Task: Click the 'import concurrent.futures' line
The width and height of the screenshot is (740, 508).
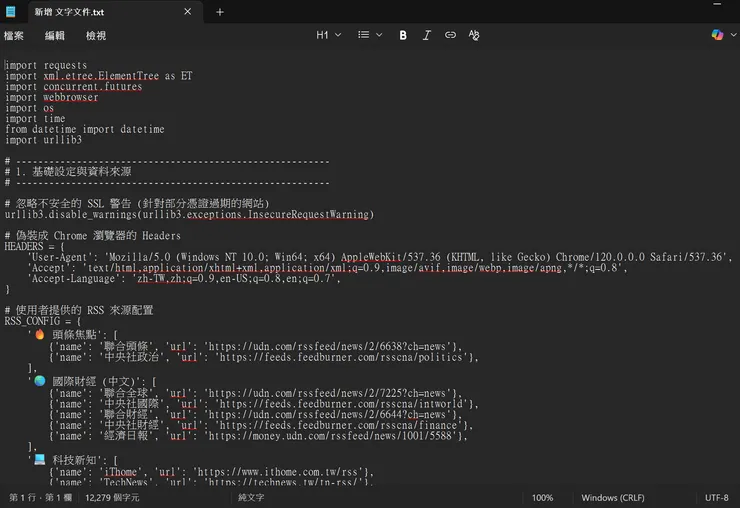Action: point(73,86)
